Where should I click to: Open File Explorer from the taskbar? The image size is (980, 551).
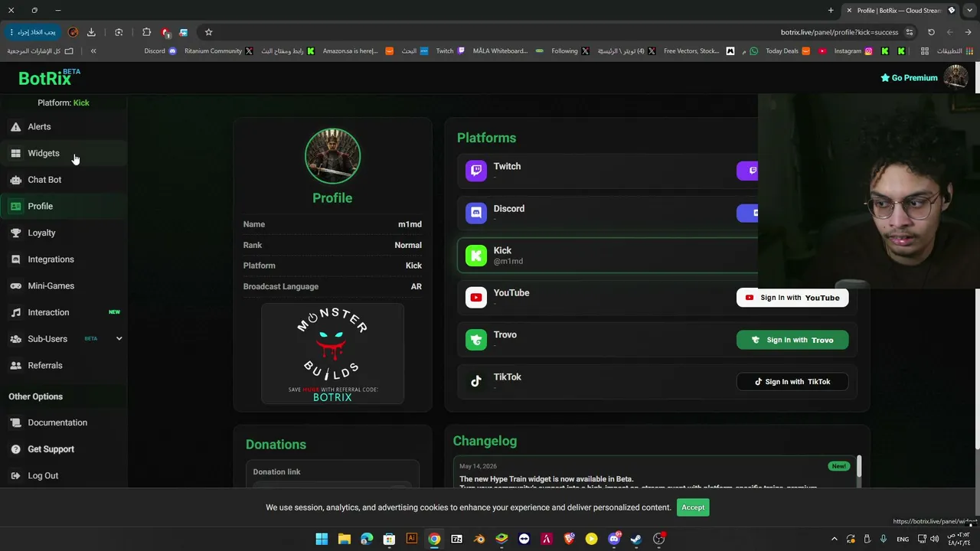344,539
